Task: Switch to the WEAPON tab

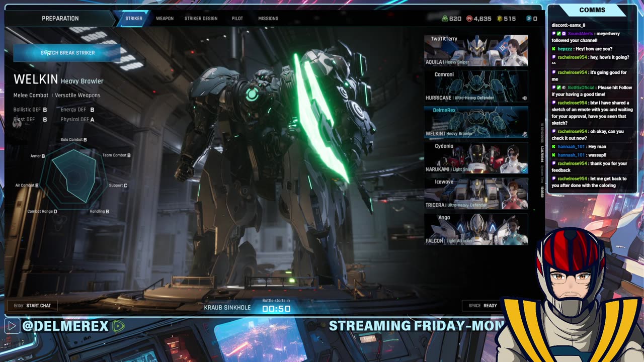Action: coord(165,19)
